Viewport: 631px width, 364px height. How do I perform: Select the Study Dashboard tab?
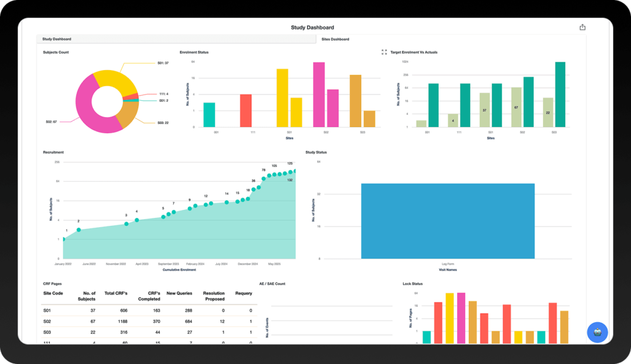57,38
